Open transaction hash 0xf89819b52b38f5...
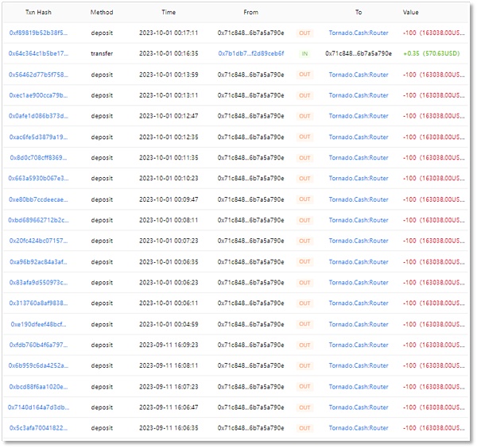 38,33
